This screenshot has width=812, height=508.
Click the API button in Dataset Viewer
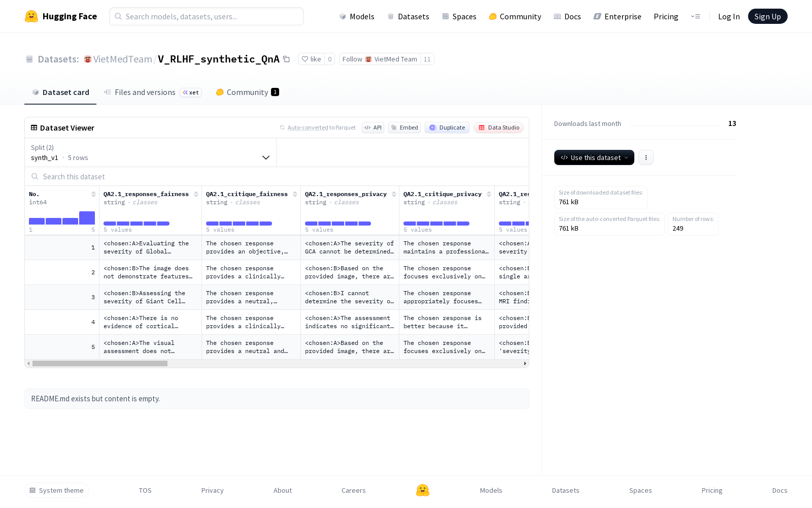coord(373,128)
